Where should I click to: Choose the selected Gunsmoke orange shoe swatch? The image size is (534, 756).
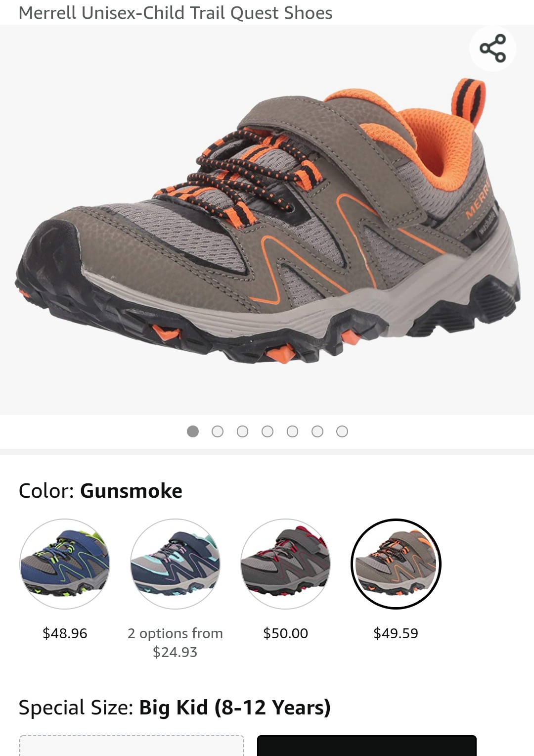click(x=396, y=564)
